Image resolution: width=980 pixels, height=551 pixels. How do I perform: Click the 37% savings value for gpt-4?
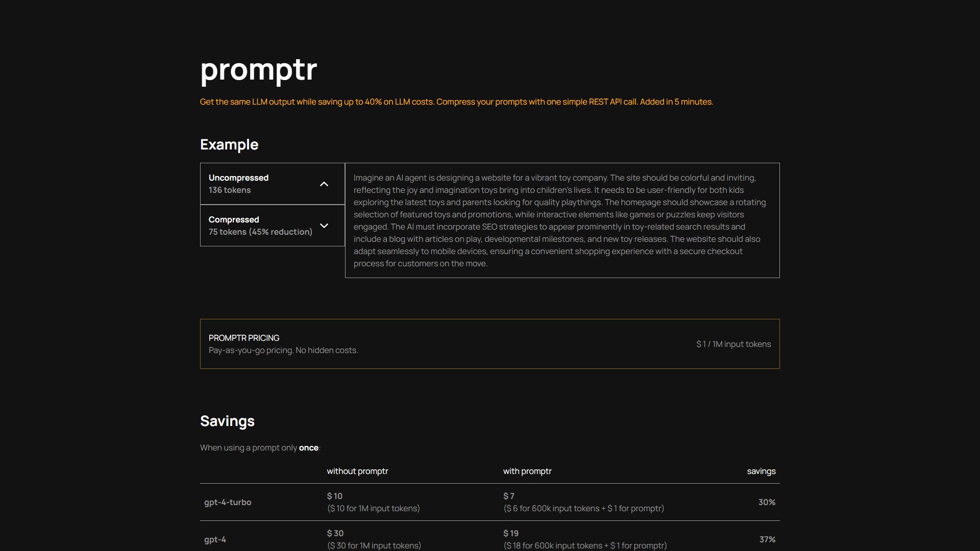[x=768, y=539]
